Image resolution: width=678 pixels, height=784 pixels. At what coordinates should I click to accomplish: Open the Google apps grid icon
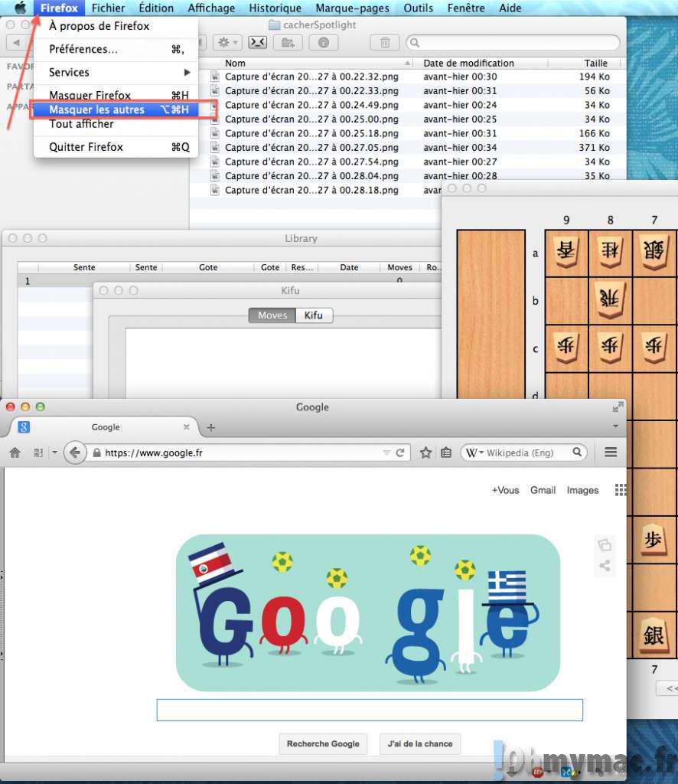(x=621, y=490)
